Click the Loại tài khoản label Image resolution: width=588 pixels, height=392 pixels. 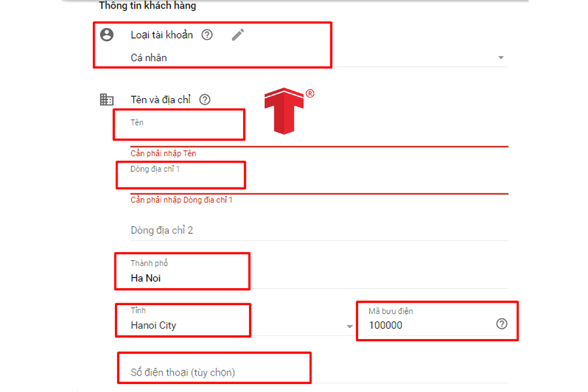coord(161,35)
